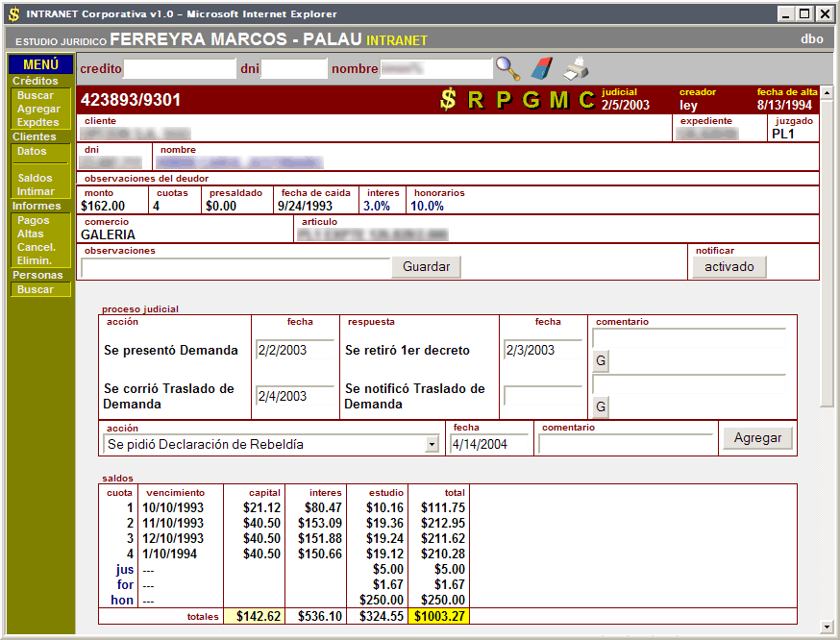Open Pagos under the Informes menu

tap(34, 221)
